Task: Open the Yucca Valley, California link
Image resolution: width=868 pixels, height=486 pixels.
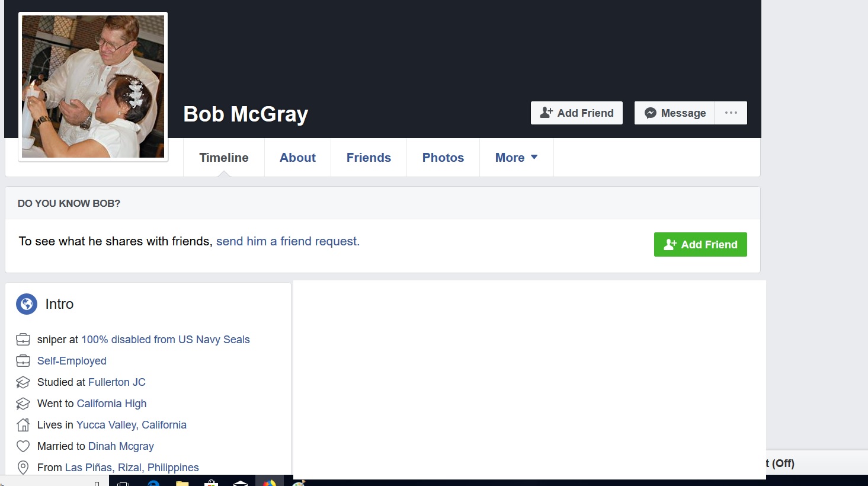Action: tap(131, 425)
